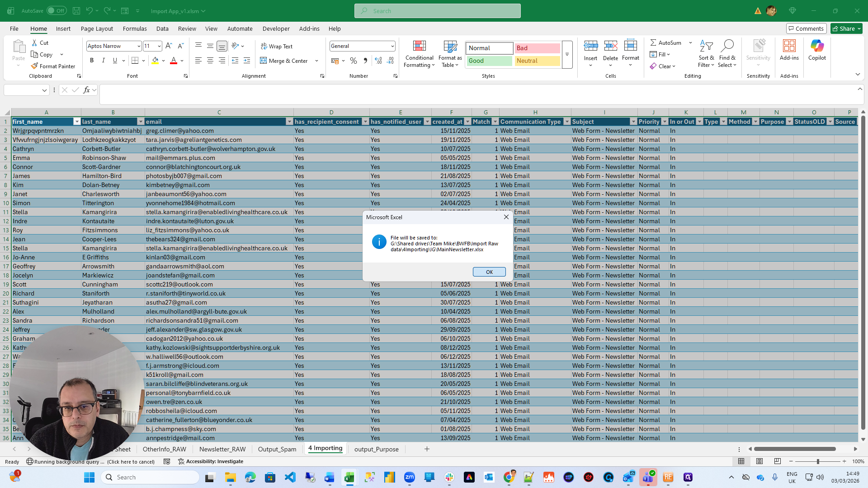
Task: Click the Format Painter icon
Action: (34, 66)
